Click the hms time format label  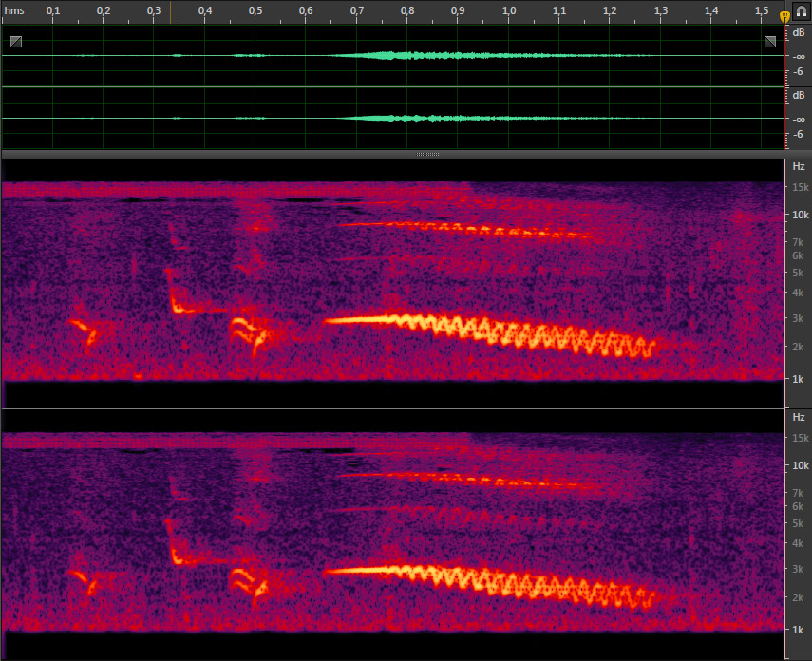point(12,10)
